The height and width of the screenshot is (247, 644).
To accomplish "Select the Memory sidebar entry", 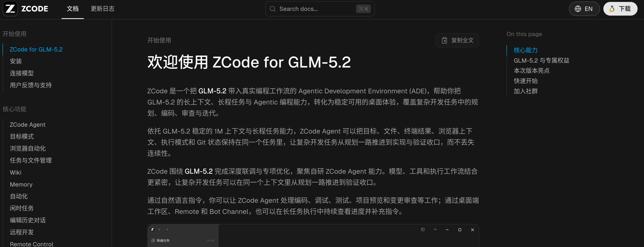I will [21, 184].
